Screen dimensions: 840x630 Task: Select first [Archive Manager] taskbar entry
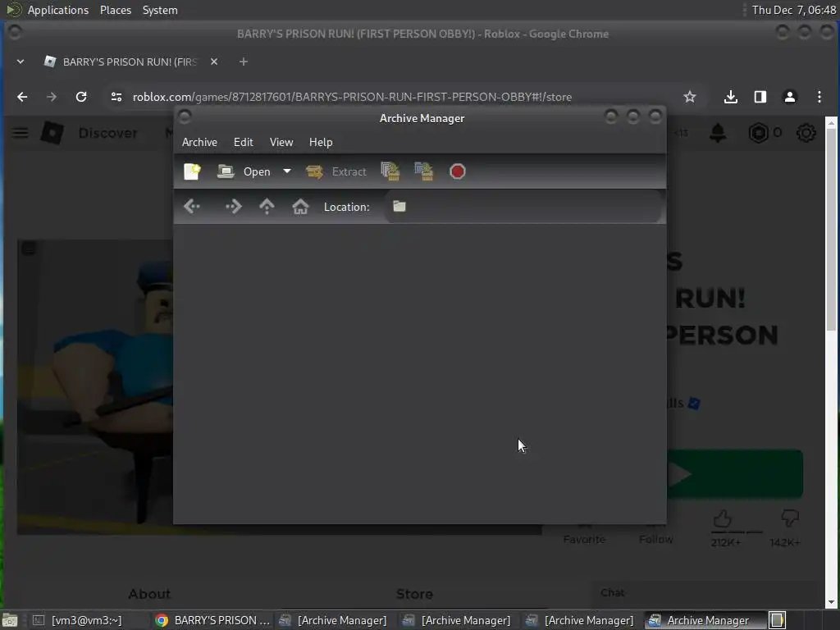pos(333,620)
